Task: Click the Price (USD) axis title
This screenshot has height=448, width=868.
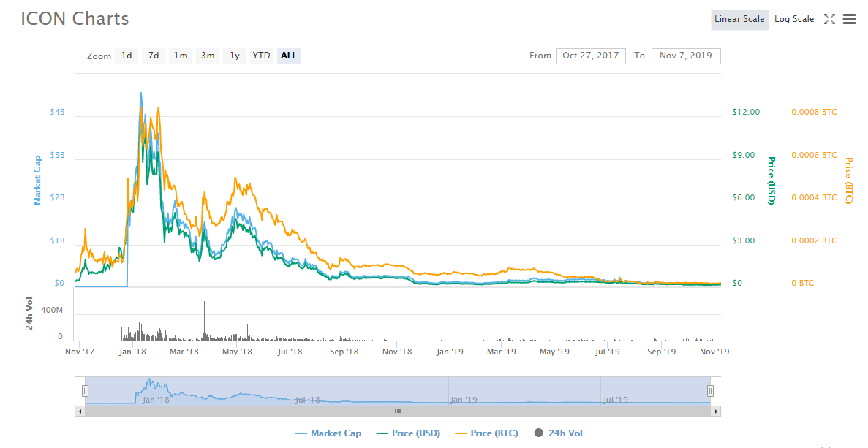Action: (771, 181)
